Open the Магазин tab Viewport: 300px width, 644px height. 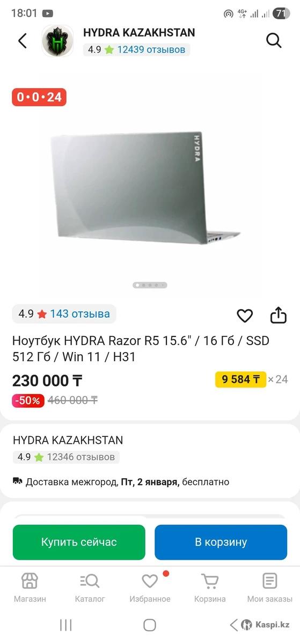(x=30, y=588)
